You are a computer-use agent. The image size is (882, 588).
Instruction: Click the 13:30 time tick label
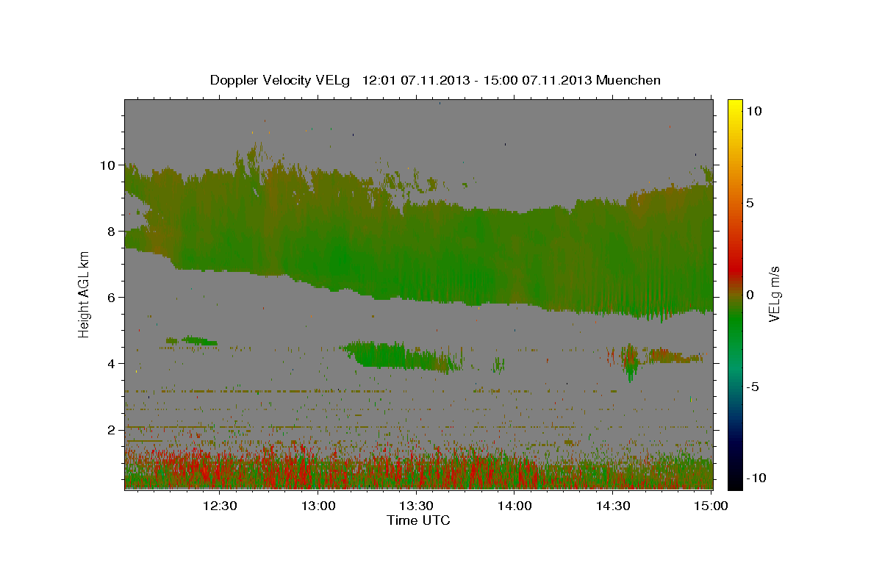coord(417,506)
